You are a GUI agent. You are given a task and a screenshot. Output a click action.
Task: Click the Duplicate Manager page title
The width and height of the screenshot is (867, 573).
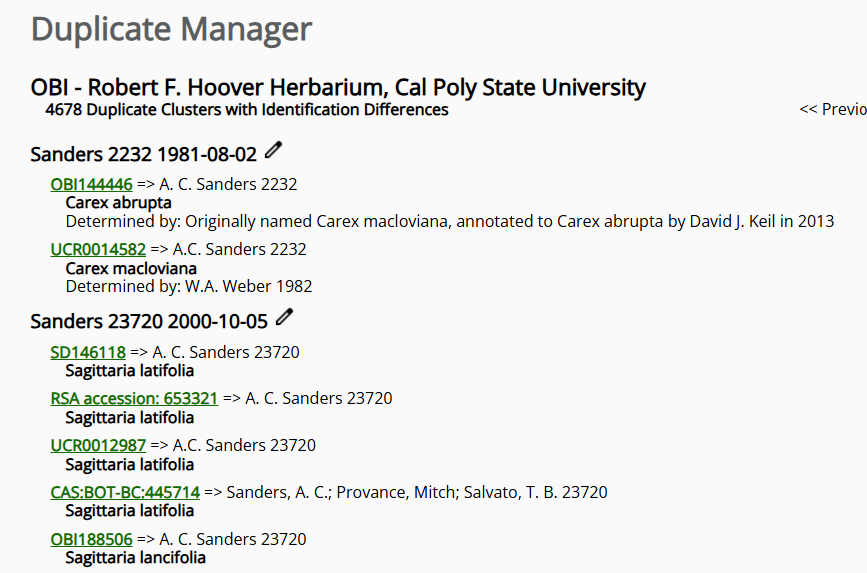pos(171,29)
